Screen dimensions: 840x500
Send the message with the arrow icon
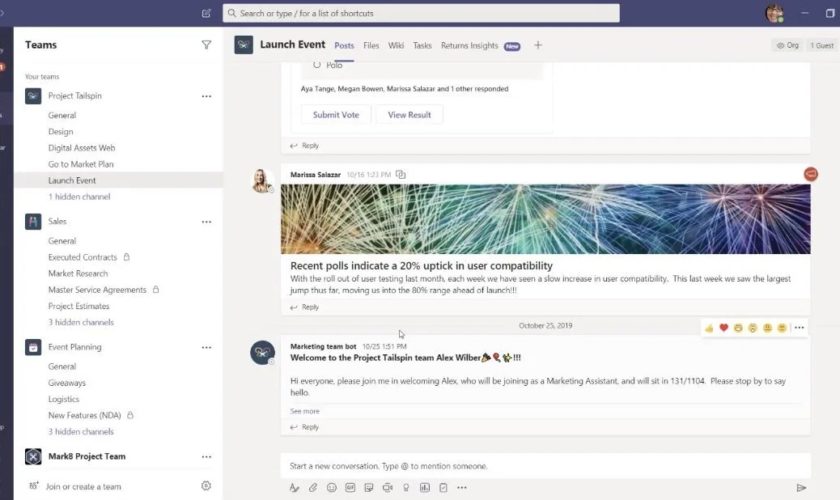801,488
